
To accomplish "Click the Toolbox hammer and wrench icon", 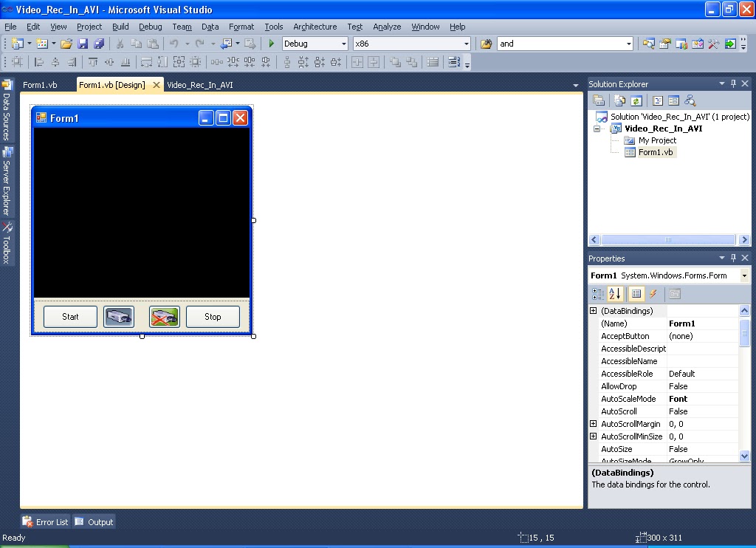I will [714, 44].
